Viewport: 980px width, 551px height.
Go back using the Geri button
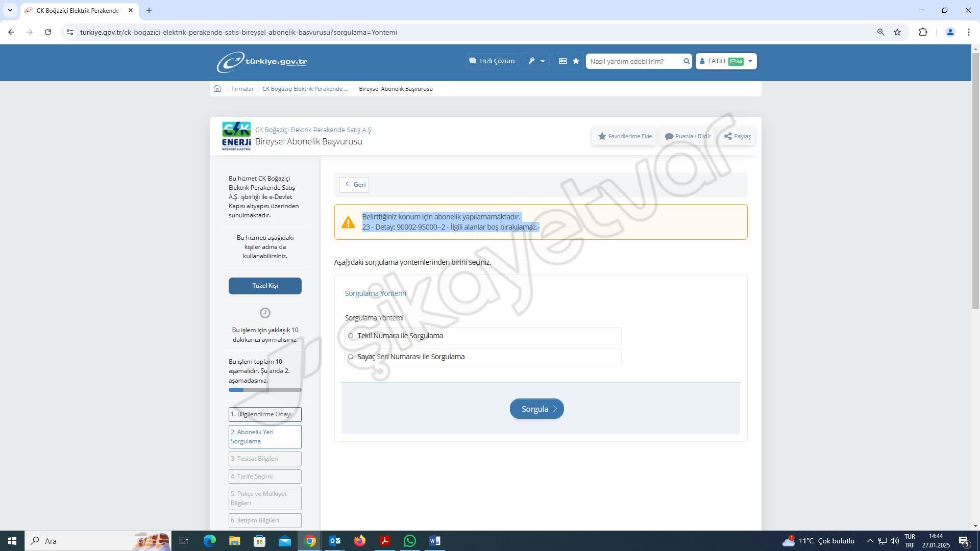(x=354, y=185)
